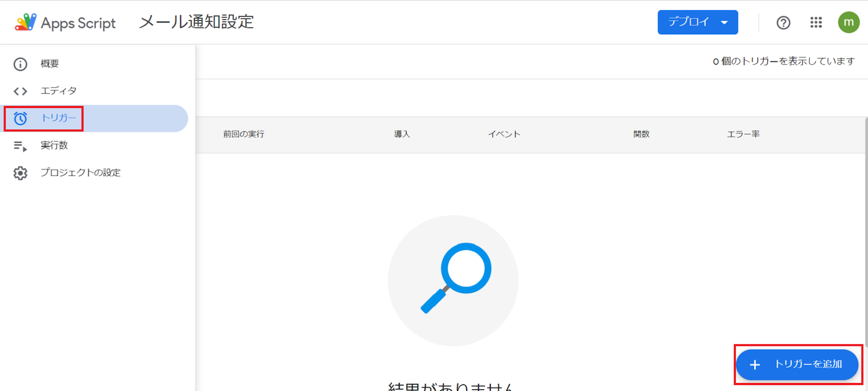Switch to the エディタ sidebar item

point(59,91)
